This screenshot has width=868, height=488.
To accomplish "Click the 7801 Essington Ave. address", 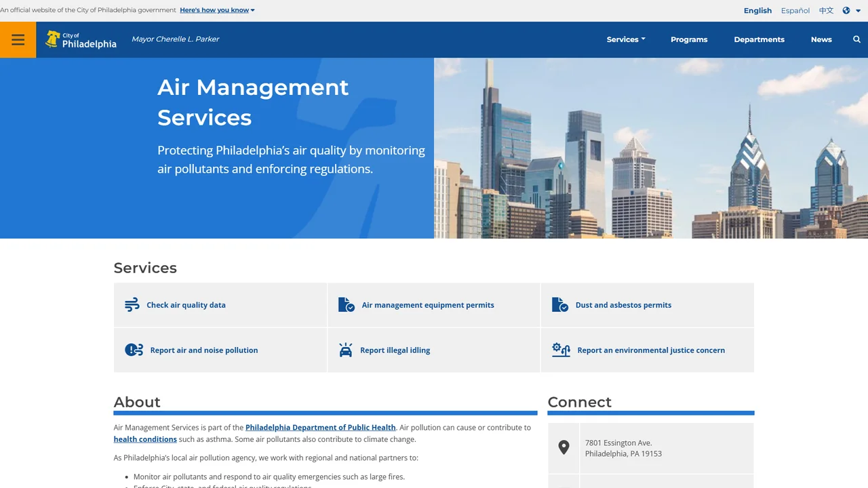I will [x=623, y=448].
